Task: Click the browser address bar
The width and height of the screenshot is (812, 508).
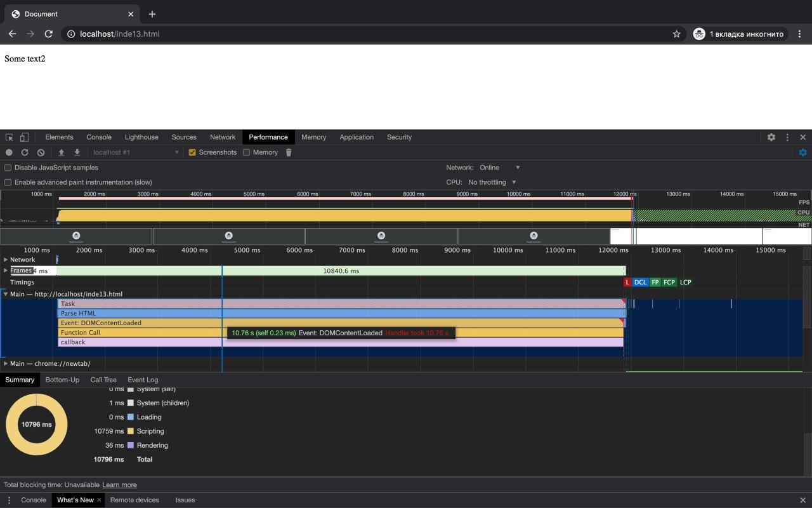Action: tap(373, 34)
